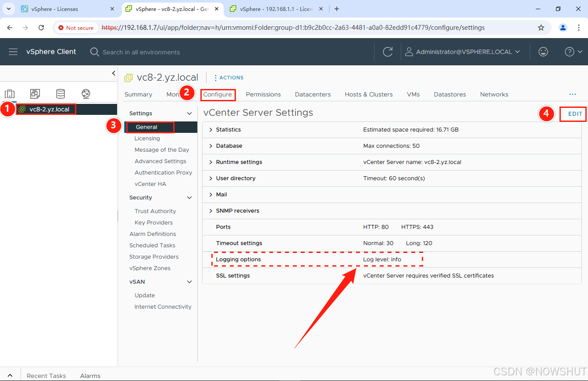This screenshot has width=588, height=381.
Task: Click the Not secure site indicator
Action: click(76, 28)
